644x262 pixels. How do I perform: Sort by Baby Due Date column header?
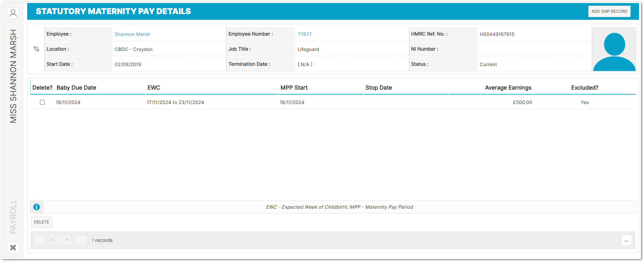[x=76, y=88]
